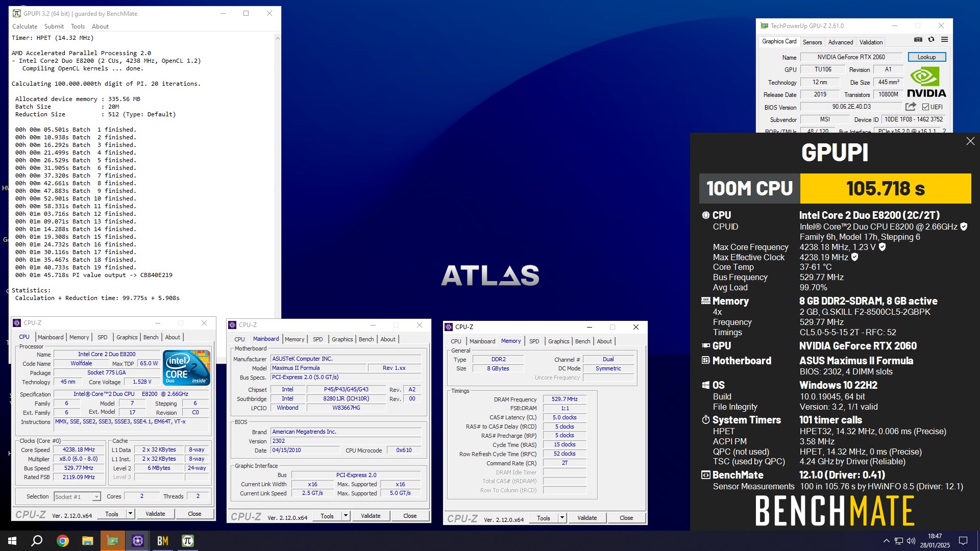
Task: Click the GPU-Z refresh icon
Action: tap(931, 39)
